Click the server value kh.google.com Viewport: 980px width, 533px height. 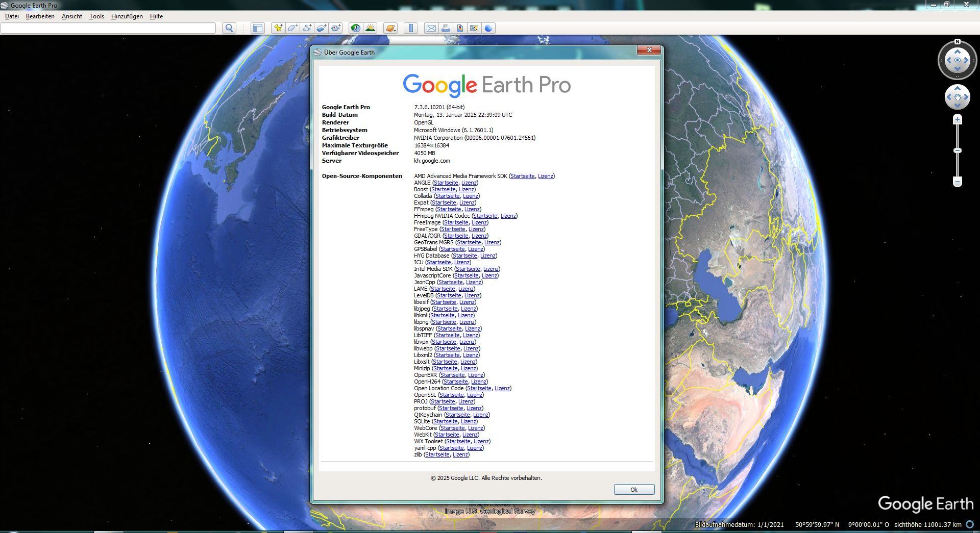432,161
